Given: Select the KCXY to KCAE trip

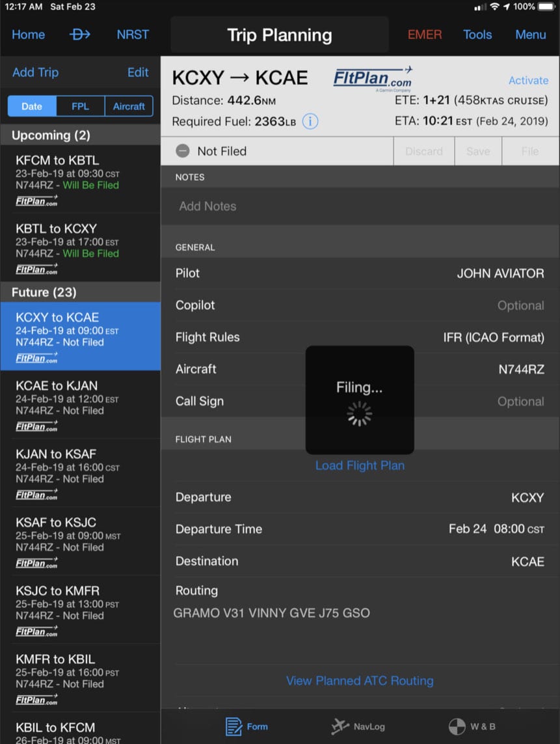Looking at the screenshot, I should 80,336.
